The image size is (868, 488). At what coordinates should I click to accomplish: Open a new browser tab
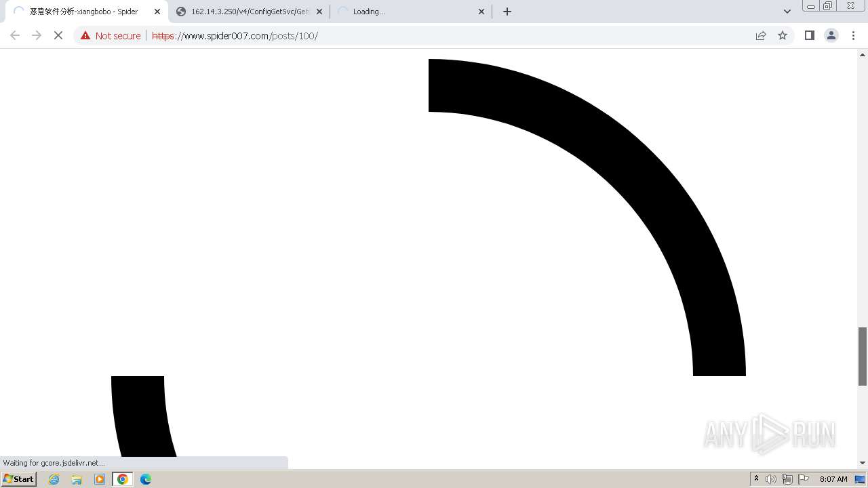(507, 12)
